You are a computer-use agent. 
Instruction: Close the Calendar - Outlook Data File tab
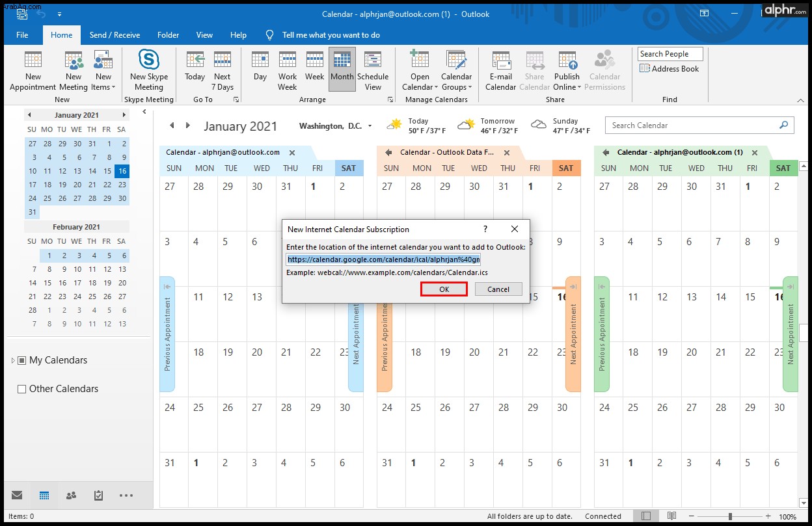(507, 153)
